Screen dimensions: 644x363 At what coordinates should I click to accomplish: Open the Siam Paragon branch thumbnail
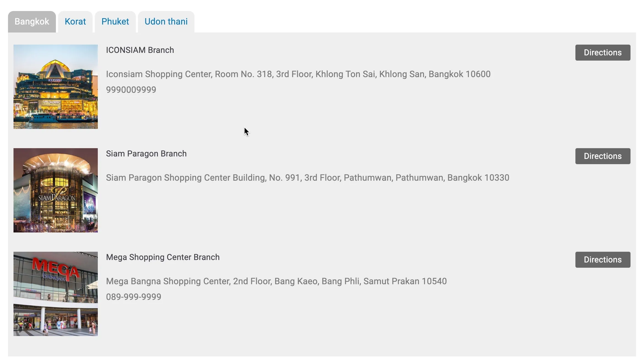click(56, 190)
